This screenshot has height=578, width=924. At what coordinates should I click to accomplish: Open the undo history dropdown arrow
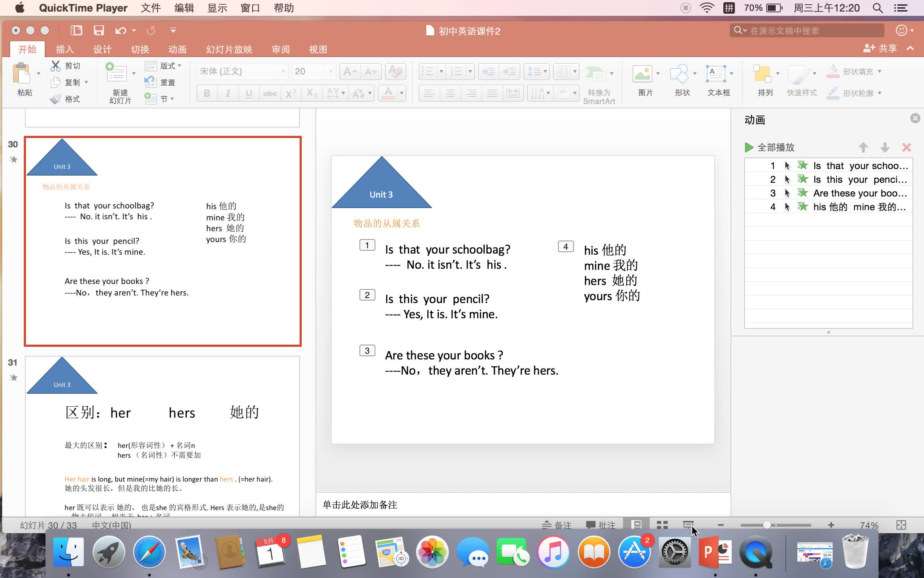tap(134, 30)
